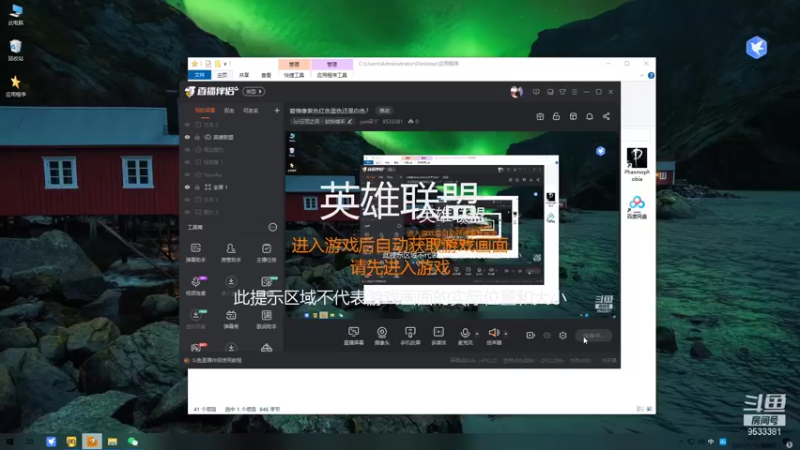Open the toolbox tool with green NEW badge beside 弹幕秀

click(x=195, y=319)
